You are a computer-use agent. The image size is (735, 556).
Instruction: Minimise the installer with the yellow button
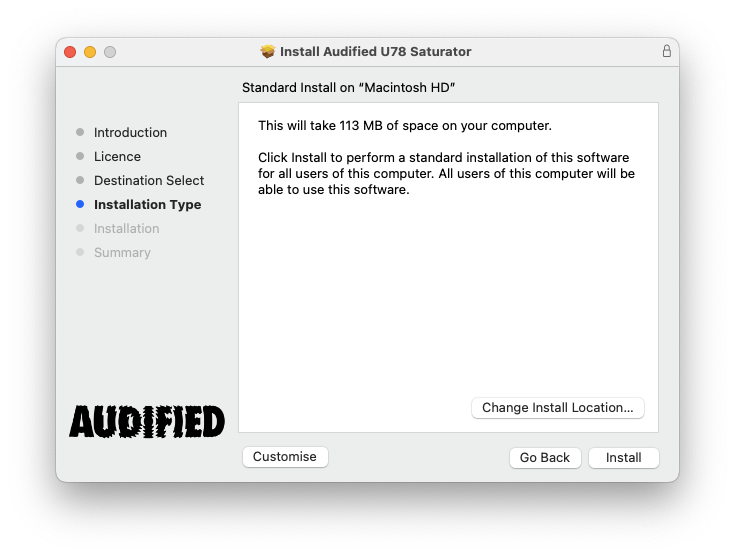click(x=90, y=52)
